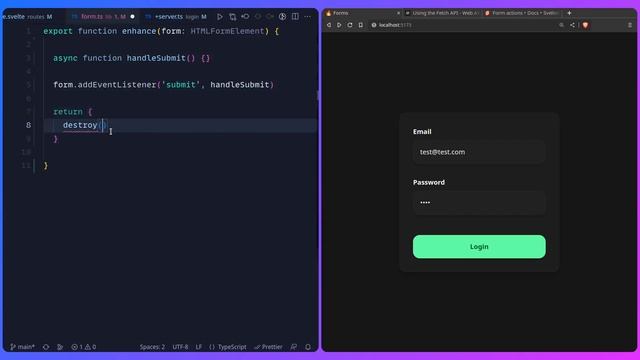The width and height of the screenshot is (640, 360).
Task: Click the handleSubmit function name on line 3
Action: click(x=156, y=58)
